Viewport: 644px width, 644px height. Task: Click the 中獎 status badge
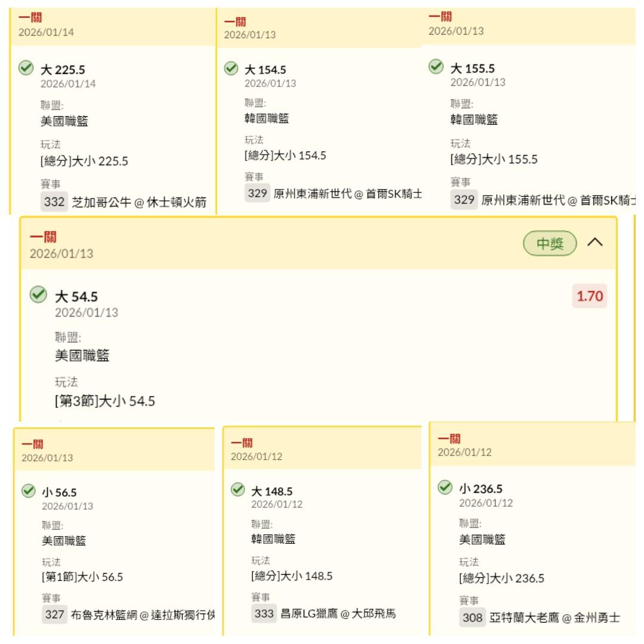[x=550, y=243]
